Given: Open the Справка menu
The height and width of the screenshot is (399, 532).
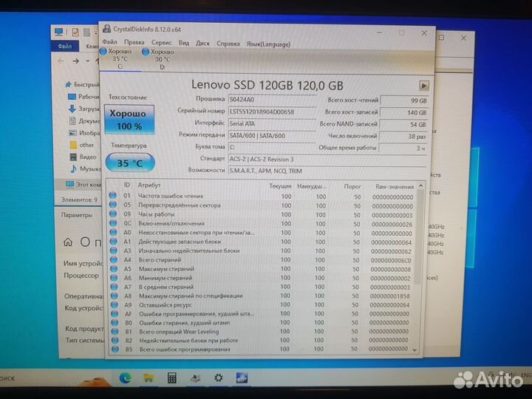Looking at the screenshot, I should click(x=228, y=44).
